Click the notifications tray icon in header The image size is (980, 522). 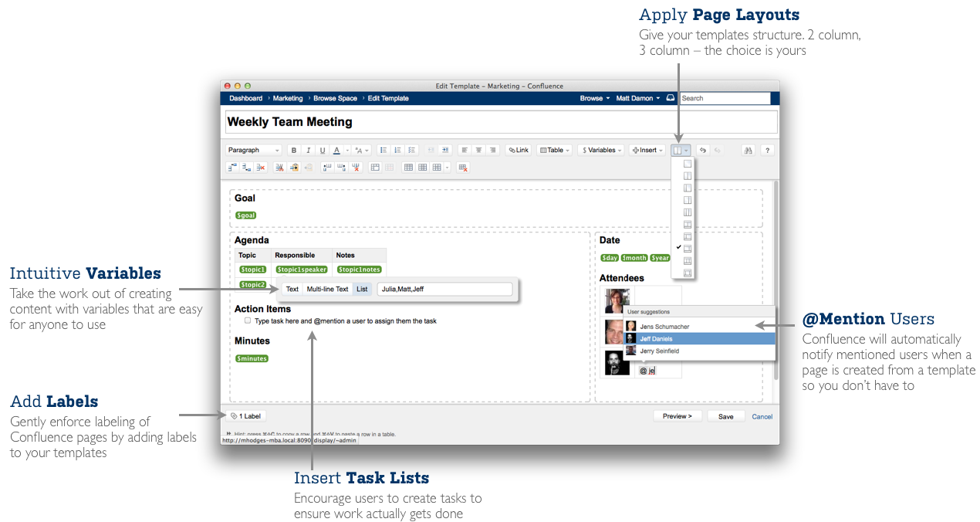click(670, 98)
